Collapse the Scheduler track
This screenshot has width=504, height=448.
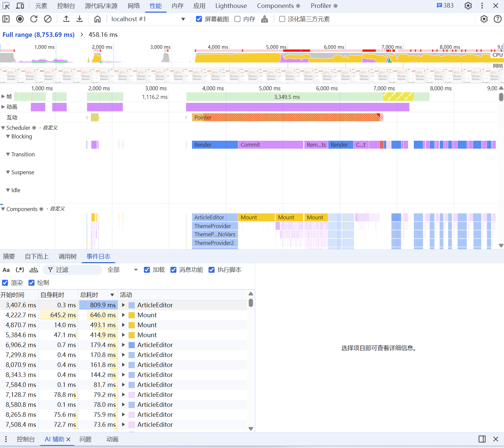click(x=3, y=128)
